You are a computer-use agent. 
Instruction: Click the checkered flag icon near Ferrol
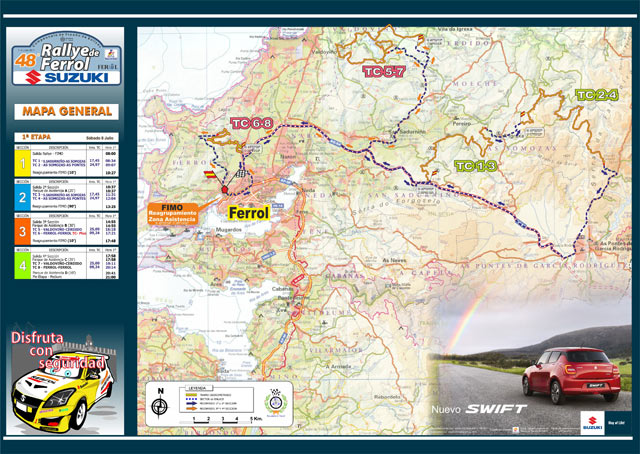pyautogui.click(x=242, y=173)
